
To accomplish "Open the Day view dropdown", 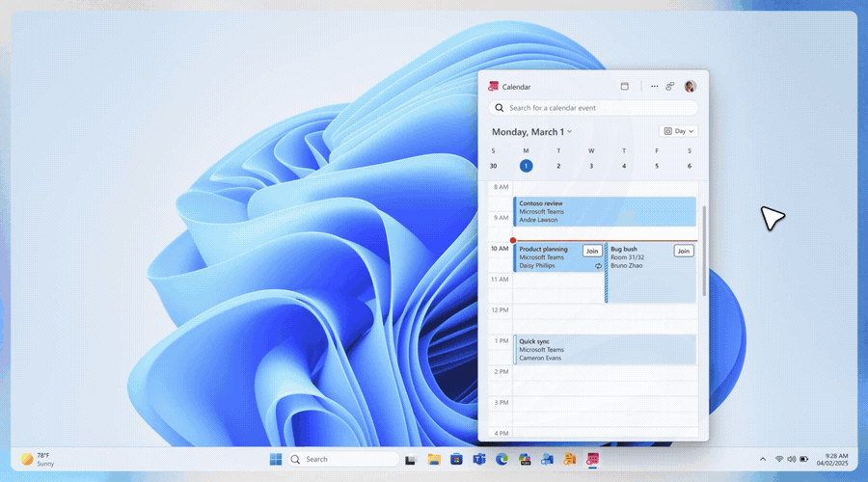I will point(678,131).
